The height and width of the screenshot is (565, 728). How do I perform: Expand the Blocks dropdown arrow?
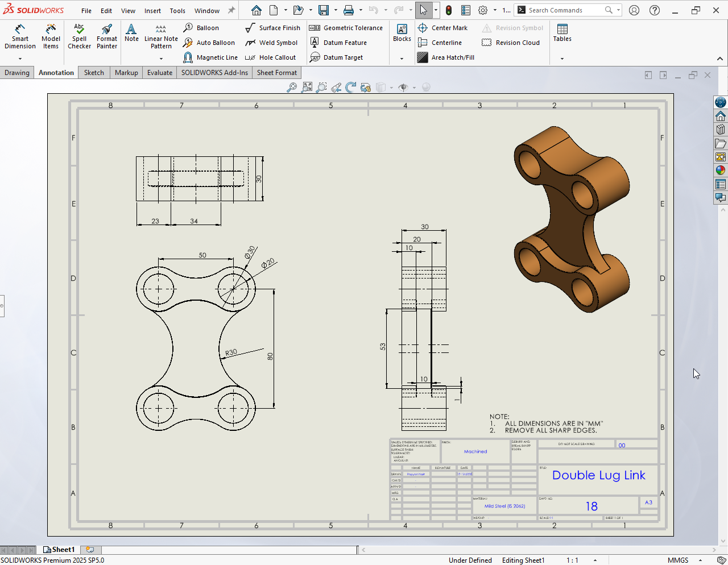tap(402, 59)
